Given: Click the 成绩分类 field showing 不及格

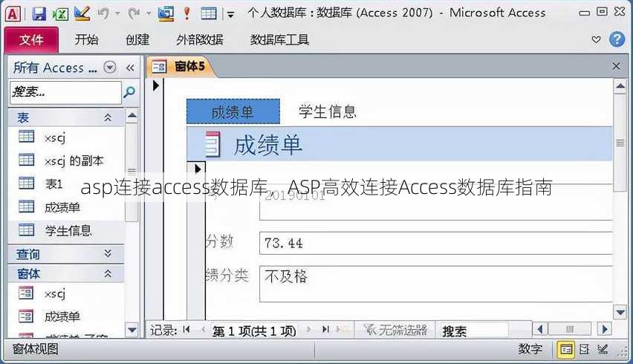Looking at the screenshot, I should pos(435,284).
